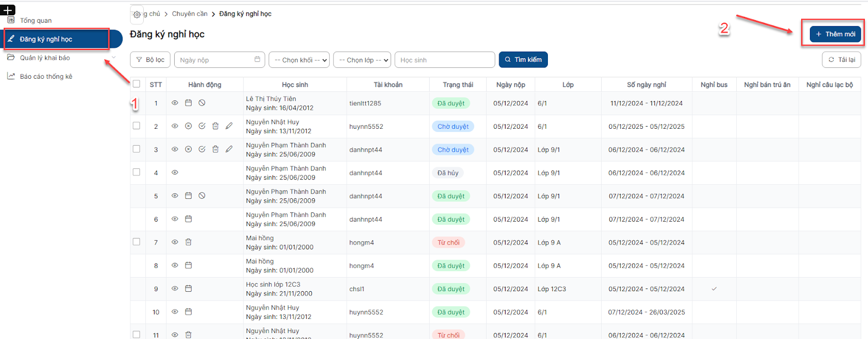Open the "Chọn khối" dropdown
The image size is (868, 339).
[x=299, y=60]
